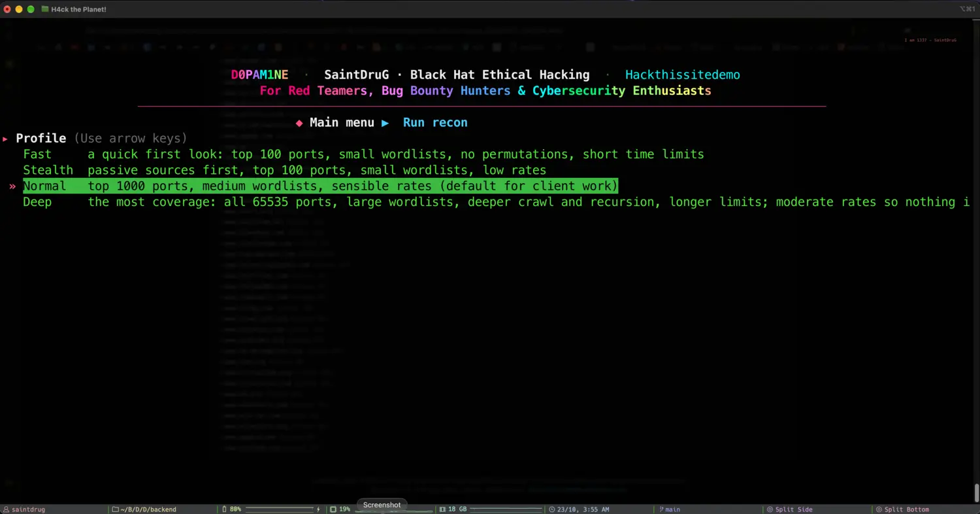Click the blue arrow after Main menu
Viewport: 980px width, 514px height.
click(385, 123)
